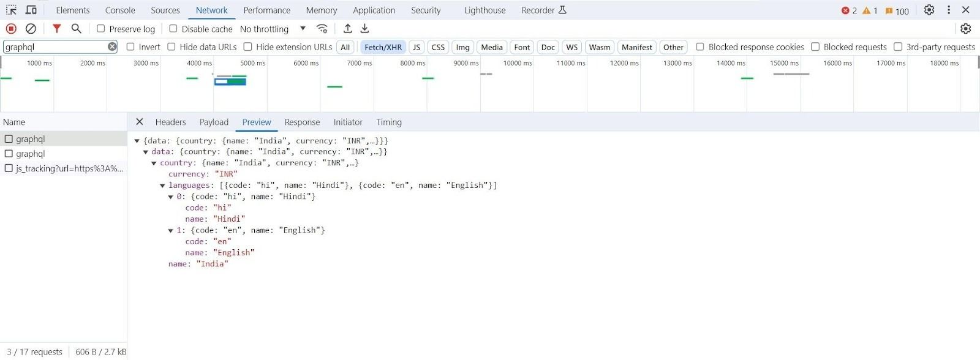Image resolution: width=980 pixels, height=360 pixels.
Task: Open network conditions wifi icon
Action: [x=322, y=28]
